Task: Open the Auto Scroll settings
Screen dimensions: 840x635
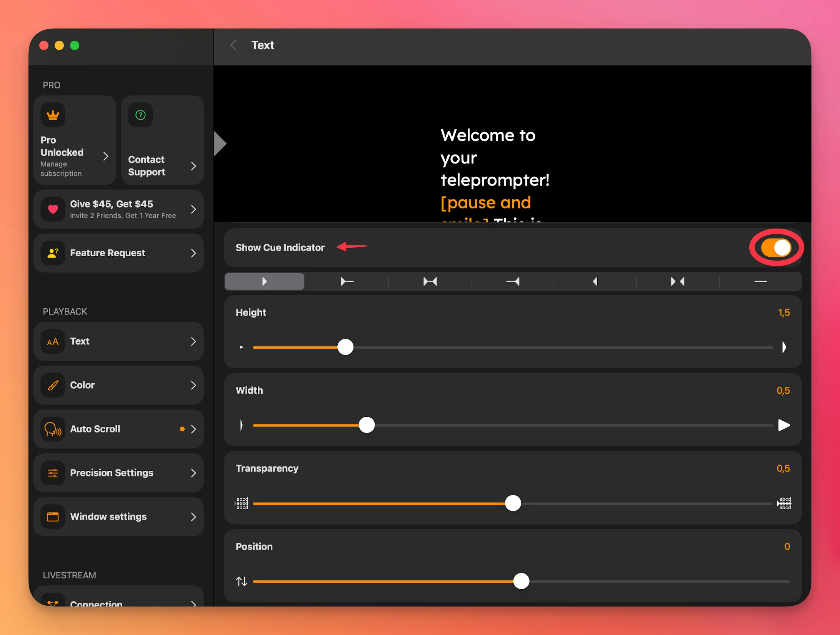Action: pyautogui.click(x=119, y=429)
